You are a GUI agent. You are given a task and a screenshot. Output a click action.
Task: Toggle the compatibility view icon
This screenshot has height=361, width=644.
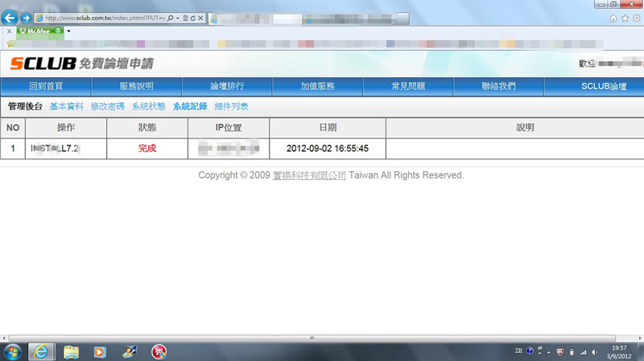point(185,18)
